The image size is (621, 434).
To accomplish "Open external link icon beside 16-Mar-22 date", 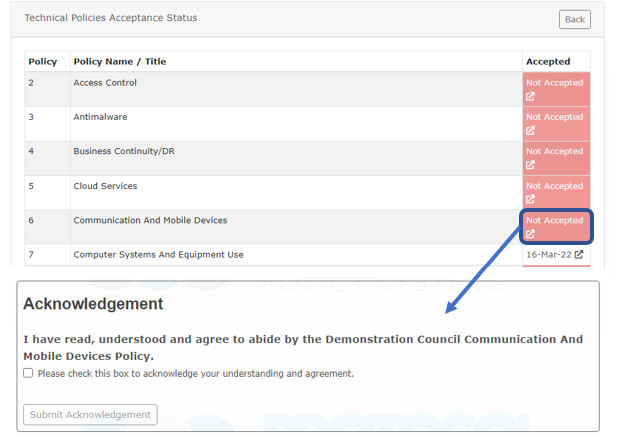I will [578, 255].
